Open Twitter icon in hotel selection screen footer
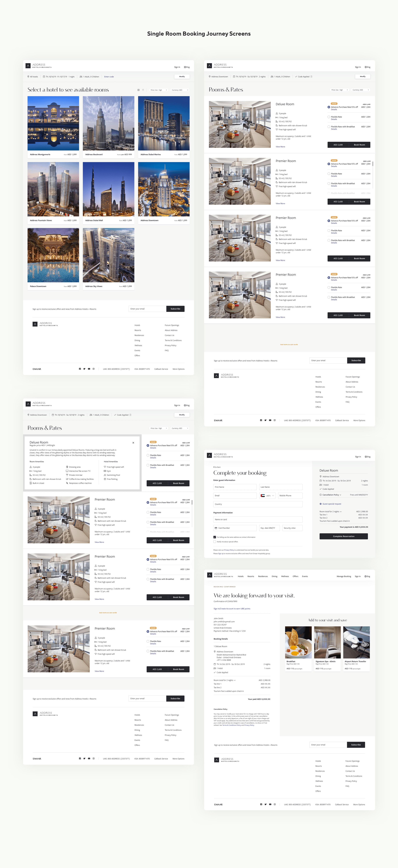This screenshot has width=398, height=868. (x=84, y=369)
